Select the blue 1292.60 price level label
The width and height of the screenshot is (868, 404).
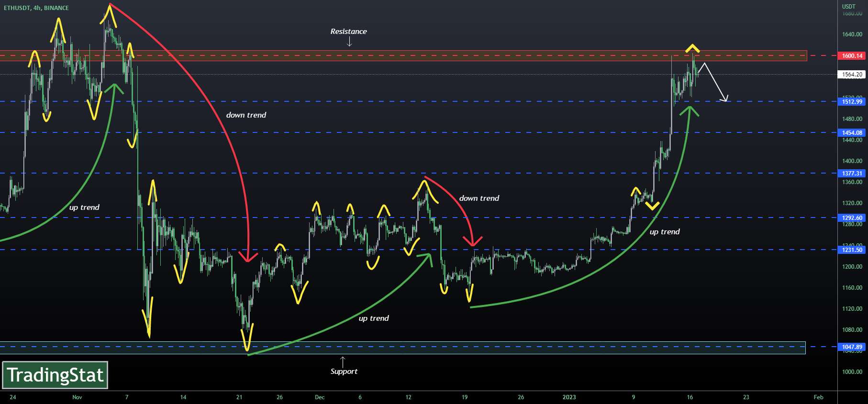(x=852, y=218)
